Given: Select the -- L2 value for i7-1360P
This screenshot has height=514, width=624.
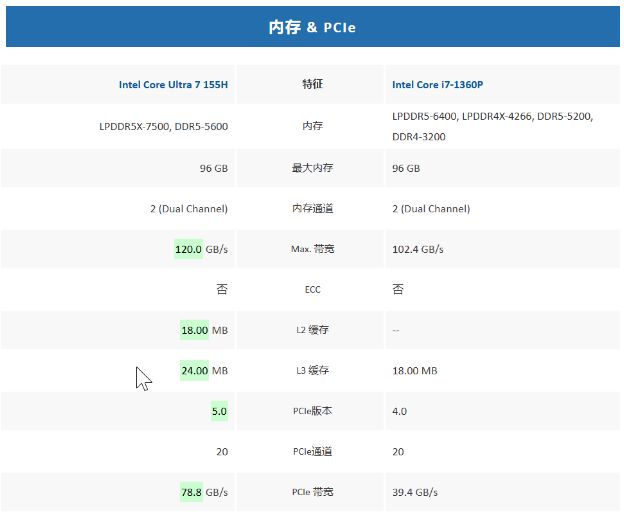Looking at the screenshot, I should [396, 330].
